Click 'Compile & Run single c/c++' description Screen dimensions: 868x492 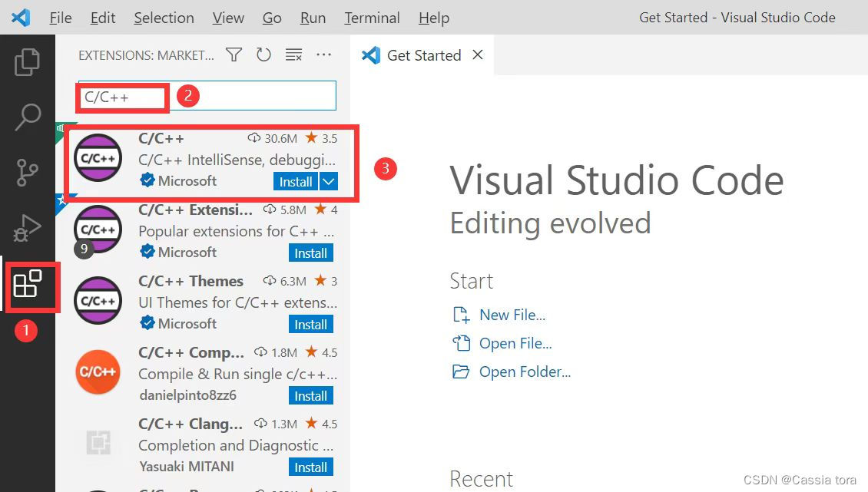pos(237,374)
